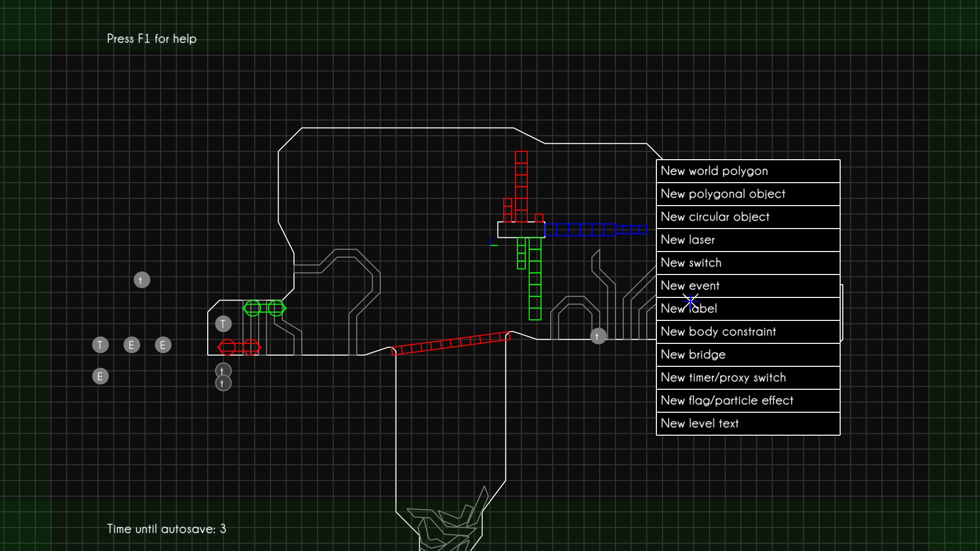Select the small "t" marker at the upper left
Image resolution: width=980 pixels, height=551 pixels.
coord(142,280)
